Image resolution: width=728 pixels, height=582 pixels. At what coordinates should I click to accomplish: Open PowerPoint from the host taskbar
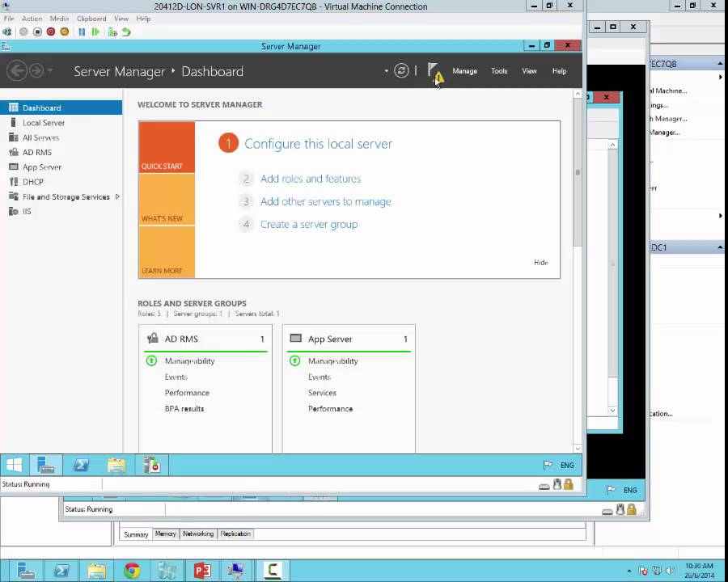202,571
